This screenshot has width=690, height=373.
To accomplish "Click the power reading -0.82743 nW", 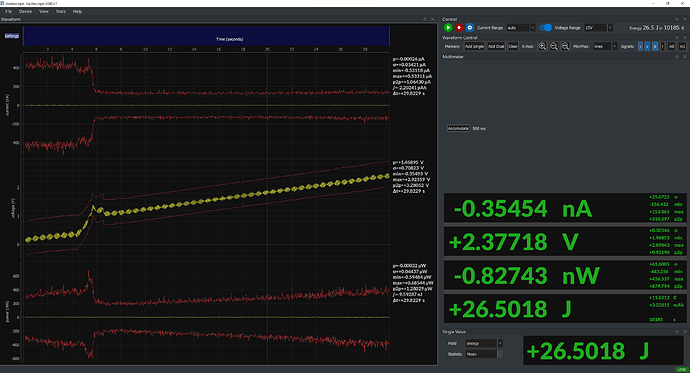I will (x=526, y=276).
